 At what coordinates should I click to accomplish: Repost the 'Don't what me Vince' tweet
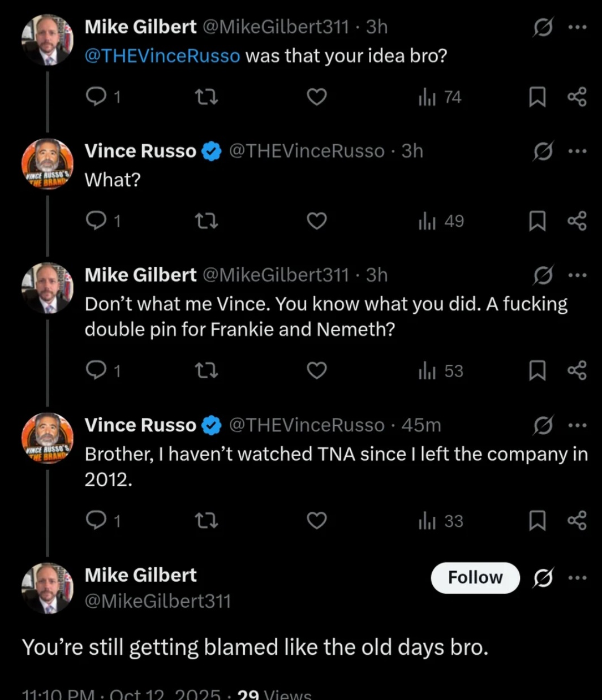[206, 371]
